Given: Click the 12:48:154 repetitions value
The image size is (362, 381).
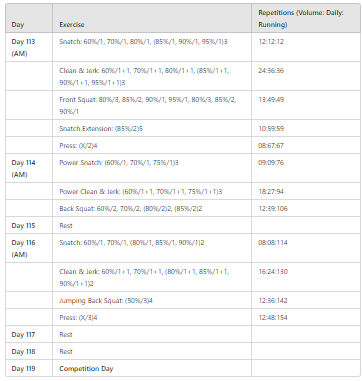Looking at the screenshot, I should tap(273, 317).
